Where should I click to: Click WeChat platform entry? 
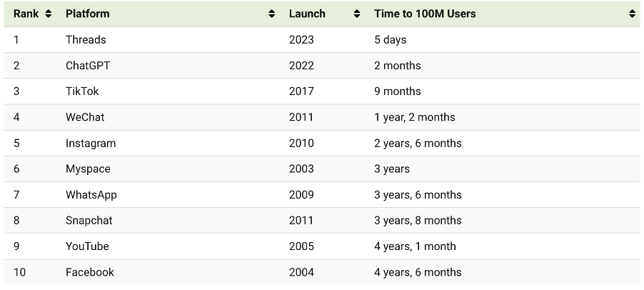pos(85,117)
